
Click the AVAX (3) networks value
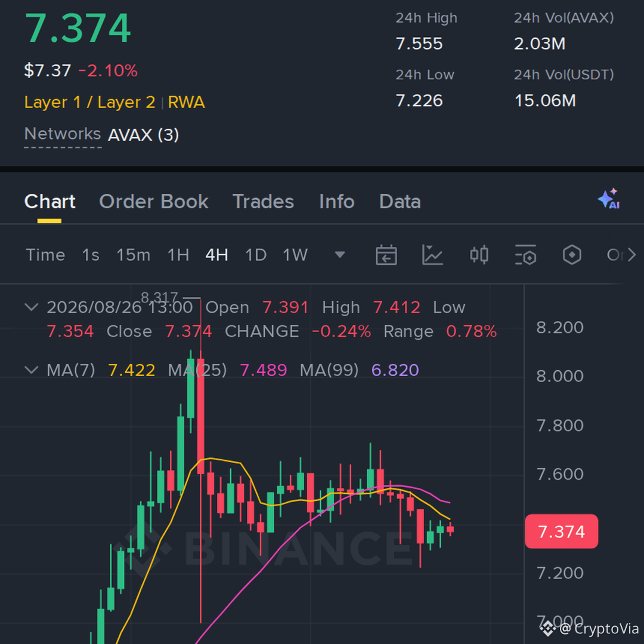(x=143, y=135)
